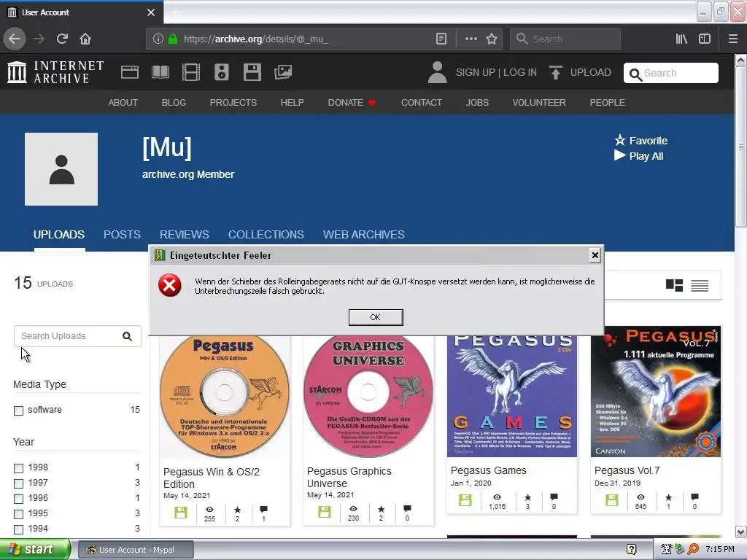Go back to the previous page
Screen dimensions: 747x560
pyautogui.click(x=15, y=39)
